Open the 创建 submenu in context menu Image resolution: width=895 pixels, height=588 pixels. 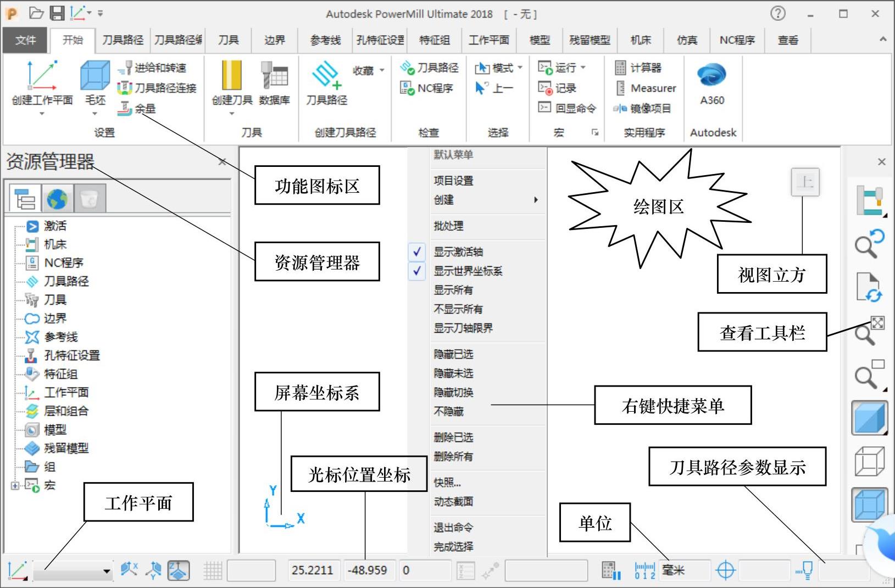pyautogui.click(x=486, y=200)
